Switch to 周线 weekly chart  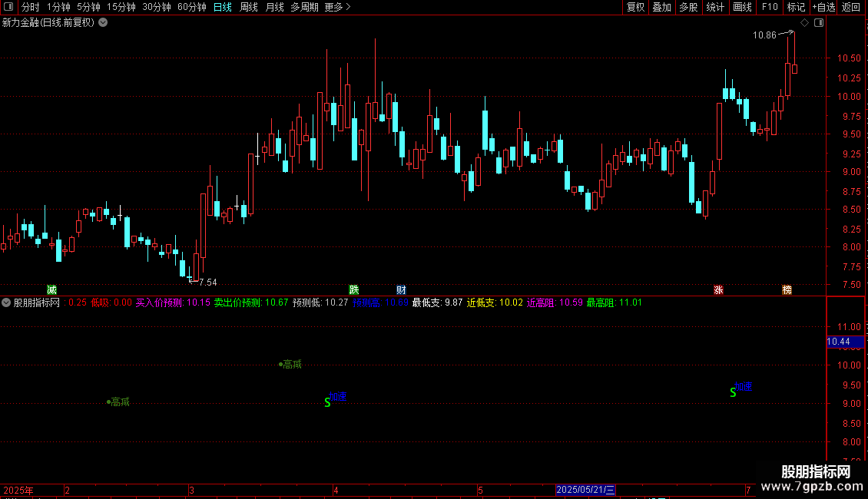tap(249, 7)
